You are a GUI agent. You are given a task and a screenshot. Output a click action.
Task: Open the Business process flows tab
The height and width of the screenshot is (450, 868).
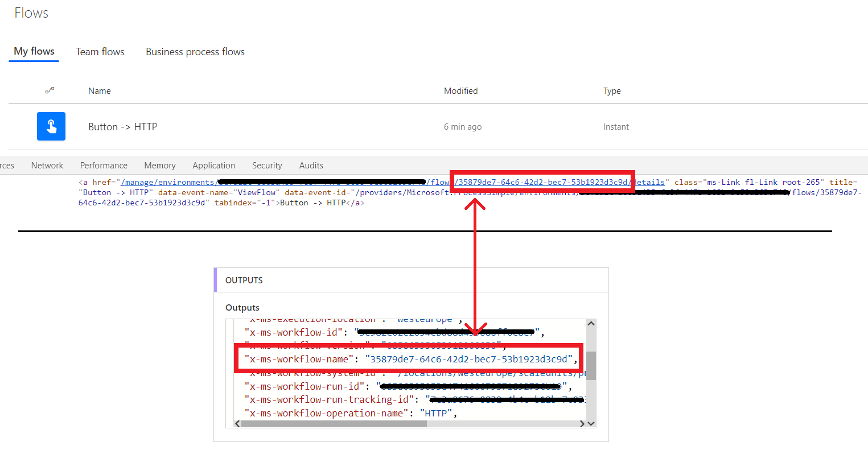(195, 51)
